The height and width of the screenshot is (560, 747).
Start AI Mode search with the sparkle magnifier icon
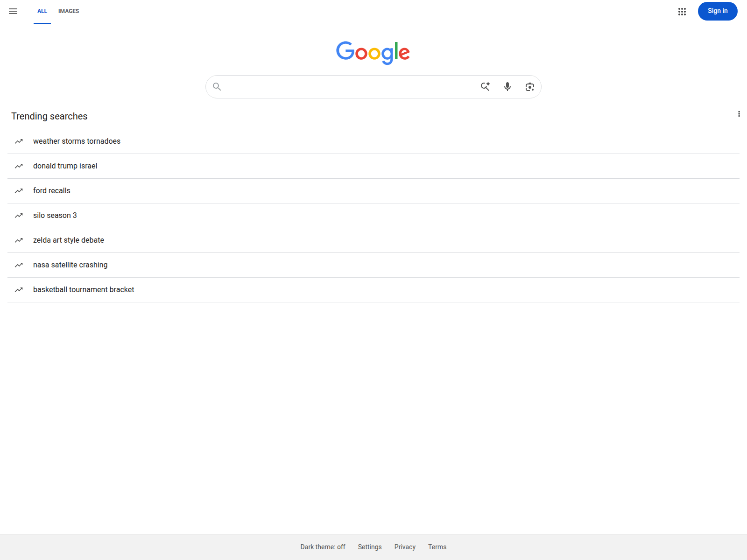point(486,86)
